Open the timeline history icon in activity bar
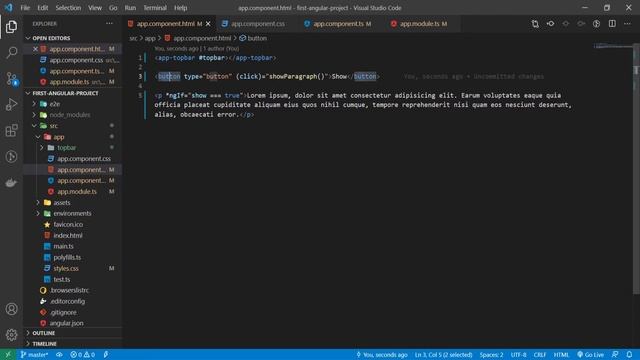 click(x=11, y=157)
